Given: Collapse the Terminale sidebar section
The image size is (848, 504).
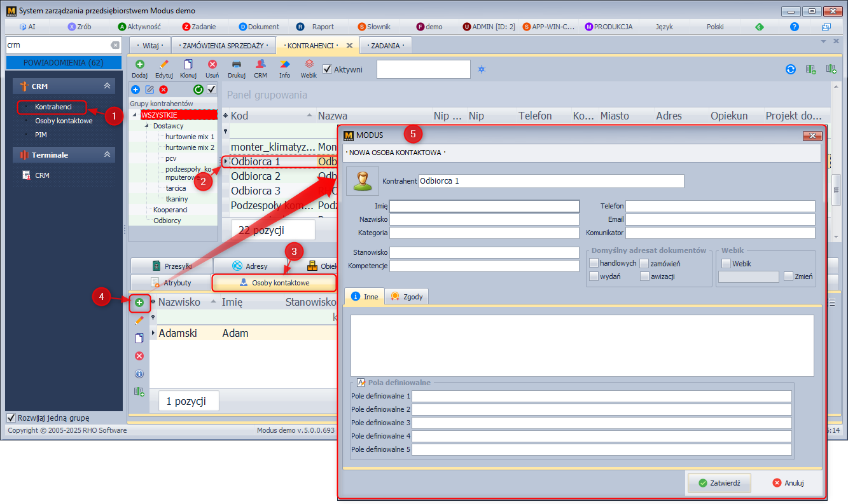Looking at the screenshot, I should click(107, 155).
